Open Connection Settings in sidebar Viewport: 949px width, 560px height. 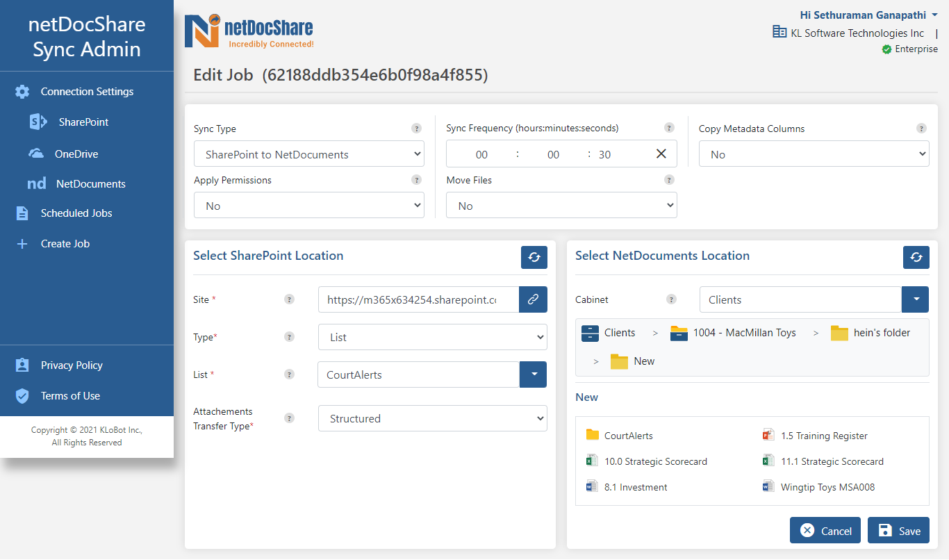coord(87,92)
